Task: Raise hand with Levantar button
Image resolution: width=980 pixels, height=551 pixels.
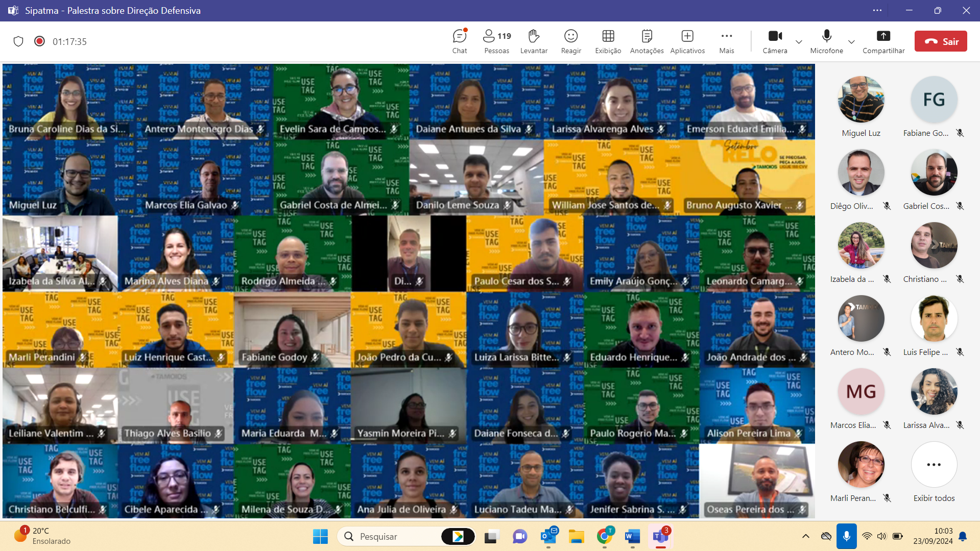Action: click(534, 41)
